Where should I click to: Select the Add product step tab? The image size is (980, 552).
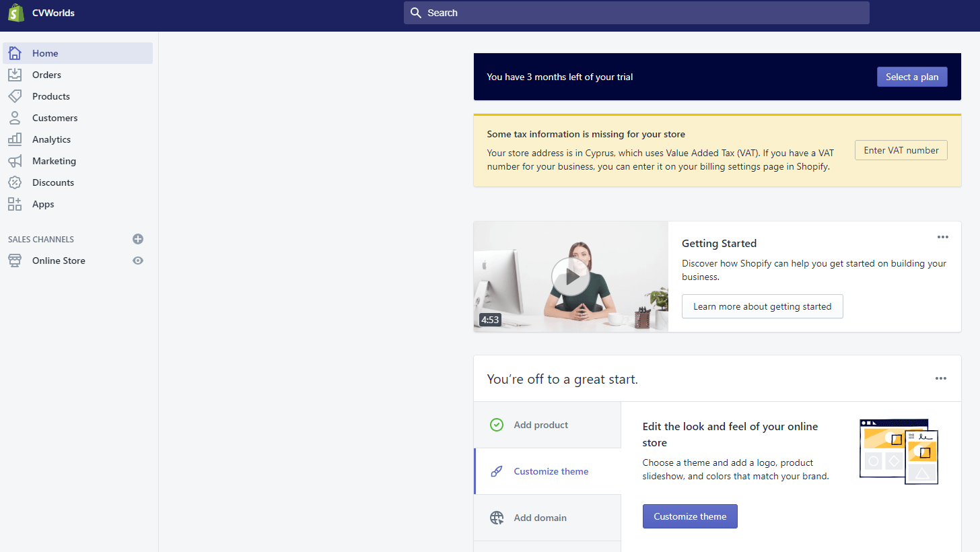pos(547,425)
